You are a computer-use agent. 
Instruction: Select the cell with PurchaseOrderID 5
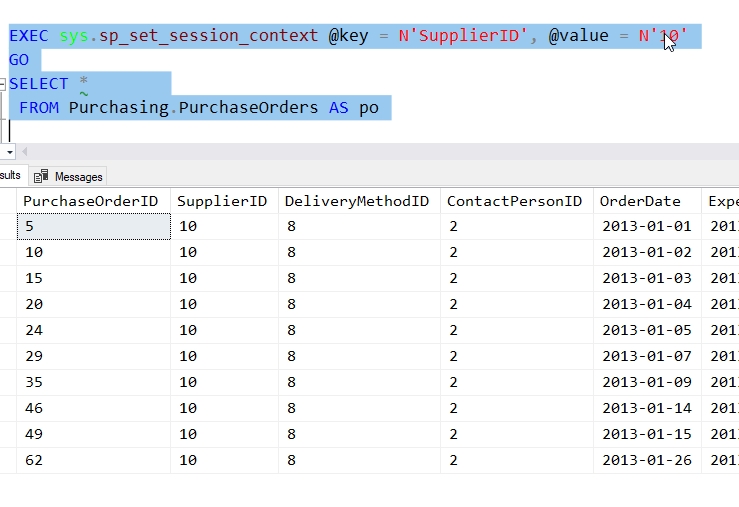(x=93, y=227)
